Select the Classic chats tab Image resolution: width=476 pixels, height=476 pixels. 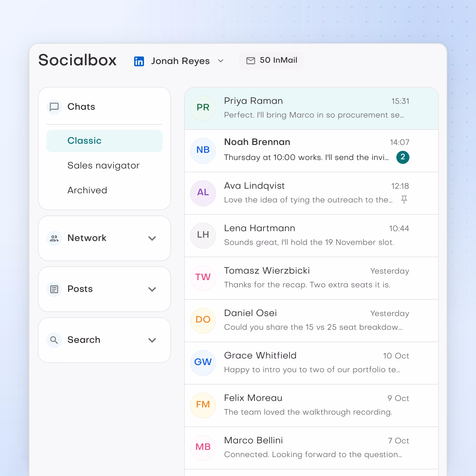click(x=104, y=141)
